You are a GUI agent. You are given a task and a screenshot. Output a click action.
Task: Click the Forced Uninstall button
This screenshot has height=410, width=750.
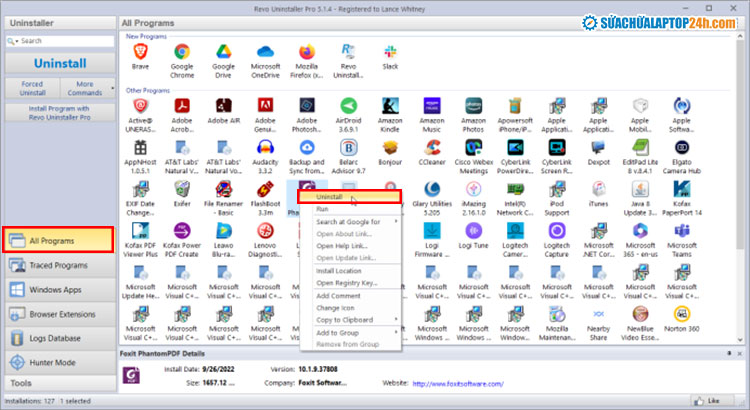pyautogui.click(x=33, y=89)
